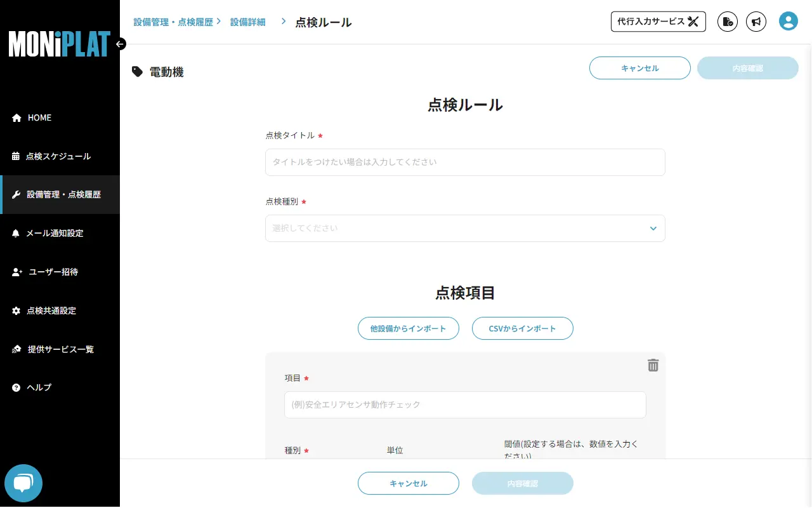Open the document-check icon in the header
The width and height of the screenshot is (812, 508).
[727, 22]
